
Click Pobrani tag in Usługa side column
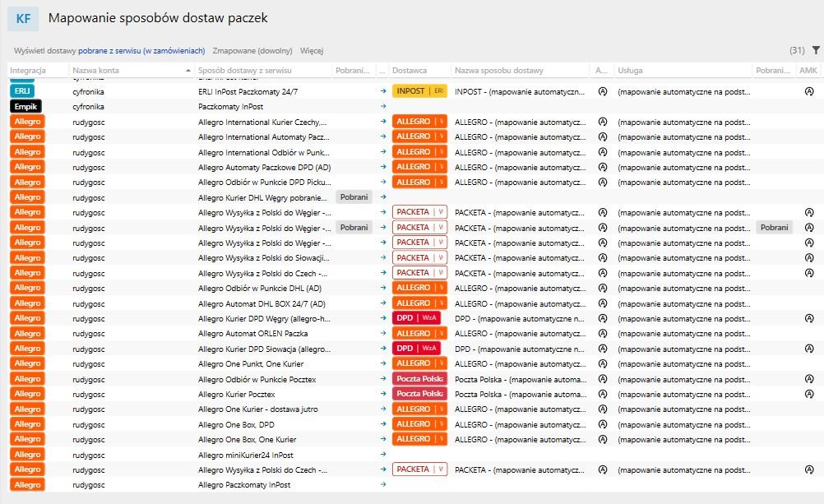pyautogui.click(x=774, y=228)
